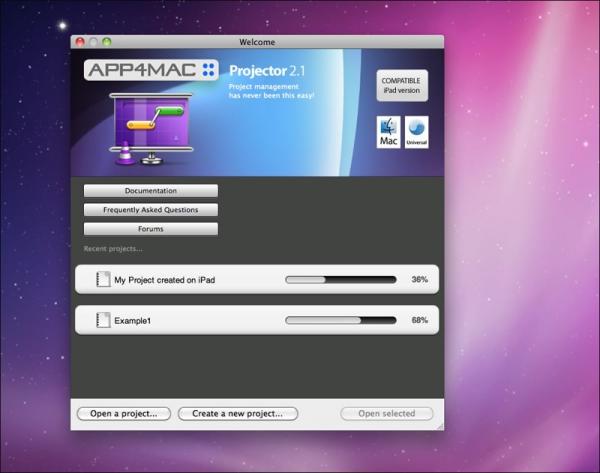Click the 36% value text
The width and height of the screenshot is (600, 473).
[x=419, y=279]
